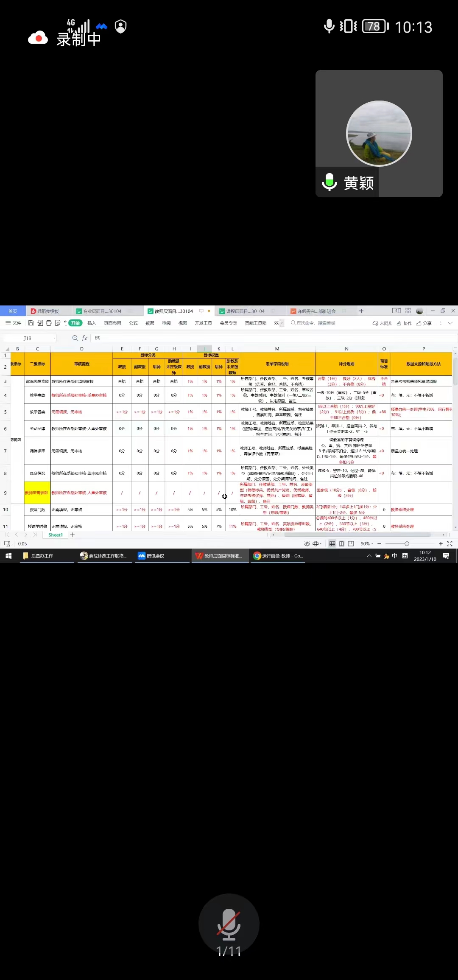The width and height of the screenshot is (458, 980).
Task: Click the 协作 collaboration button
Action: point(404,323)
